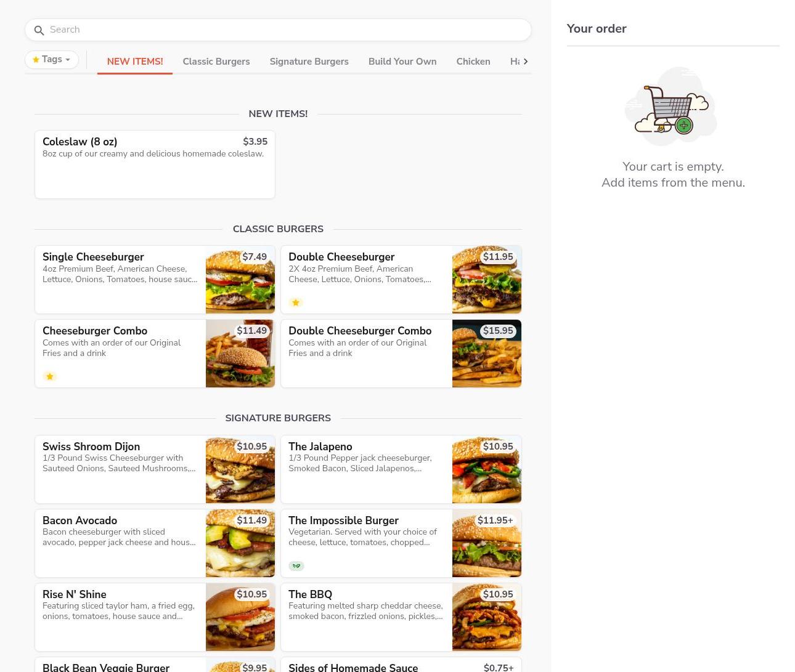
Task: Open the Double Cheeseburger Combo title
Action: 360,331
